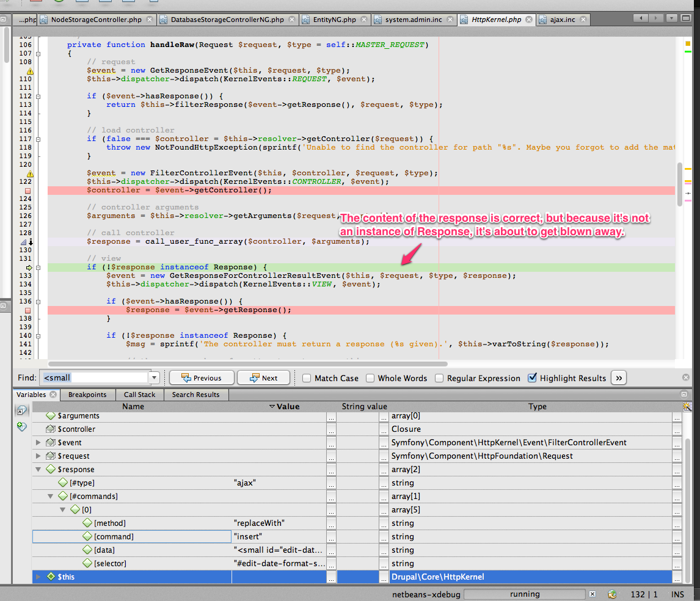
Task: Click the breakpoint marker on line 137
Action: (x=27, y=310)
